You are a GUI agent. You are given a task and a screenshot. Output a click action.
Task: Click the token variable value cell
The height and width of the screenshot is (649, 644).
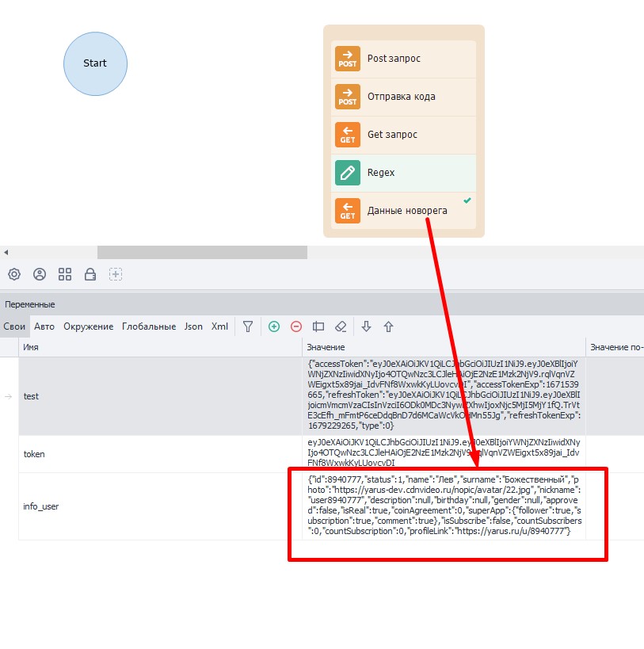[444, 452]
